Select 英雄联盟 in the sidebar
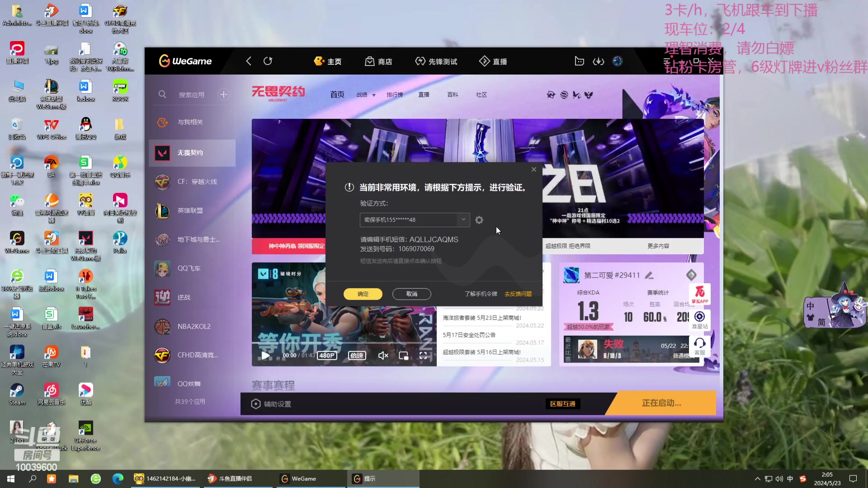The width and height of the screenshot is (868, 488). coord(192,211)
